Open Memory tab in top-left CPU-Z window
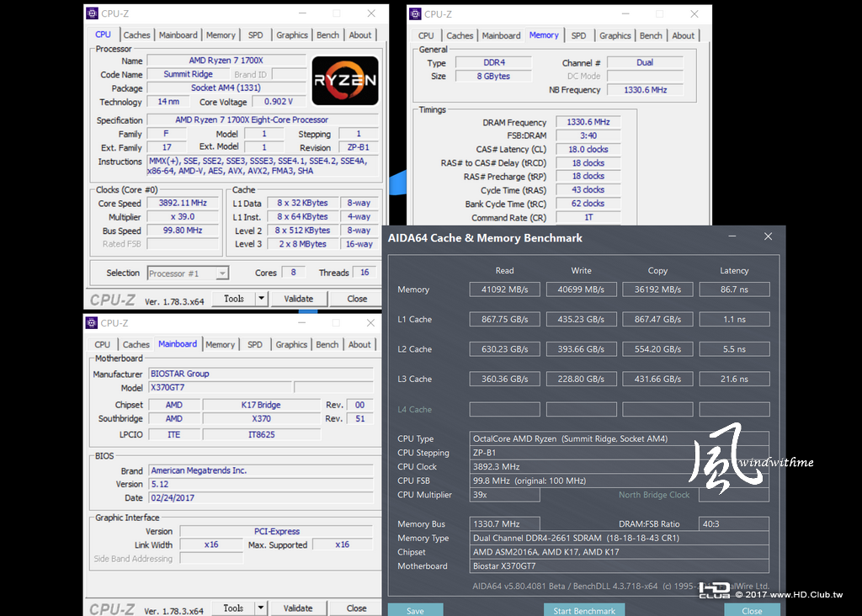 (x=221, y=35)
